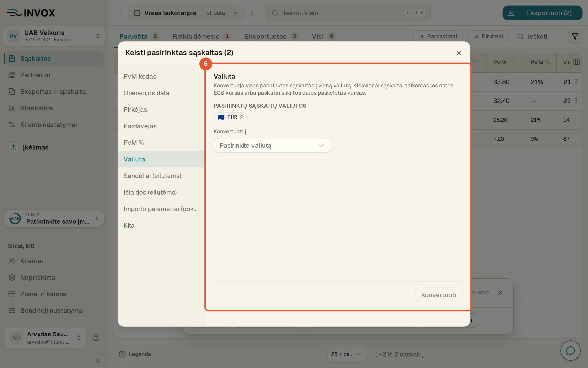Expand the Arvydas Dau... user menu
The height and width of the screenshot is (368, 588).
46,338
